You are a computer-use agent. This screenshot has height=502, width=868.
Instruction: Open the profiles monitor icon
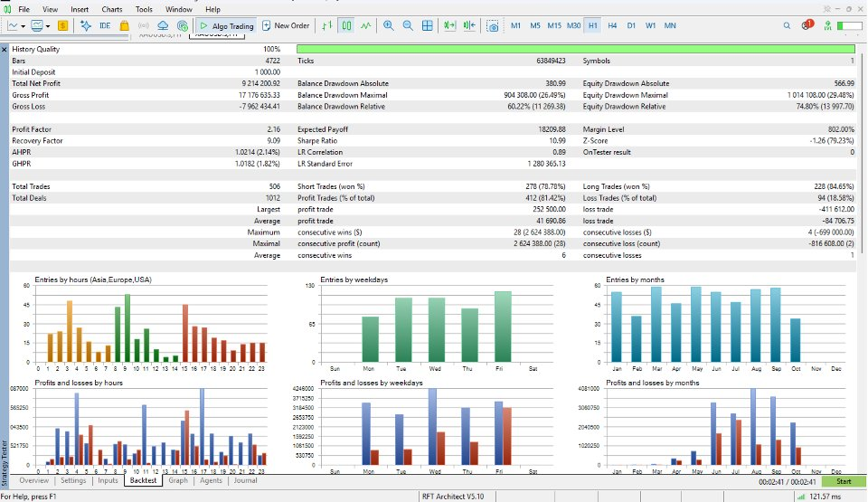(x=37, y=25)
